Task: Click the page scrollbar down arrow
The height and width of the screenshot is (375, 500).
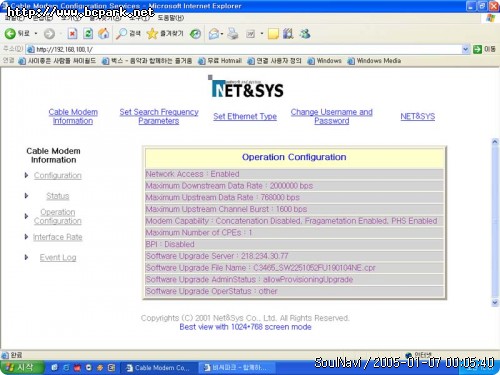Action: [495, 302]
